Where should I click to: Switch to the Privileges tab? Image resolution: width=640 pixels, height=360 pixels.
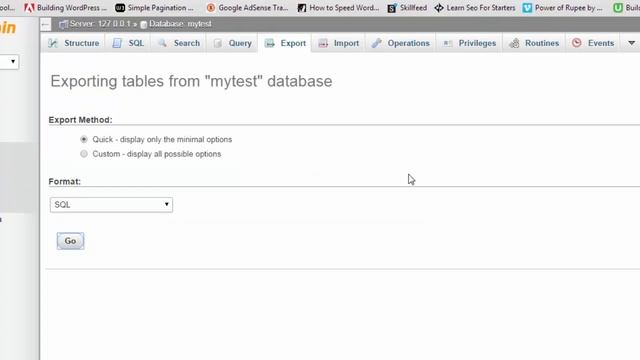[x=469, y=43]
